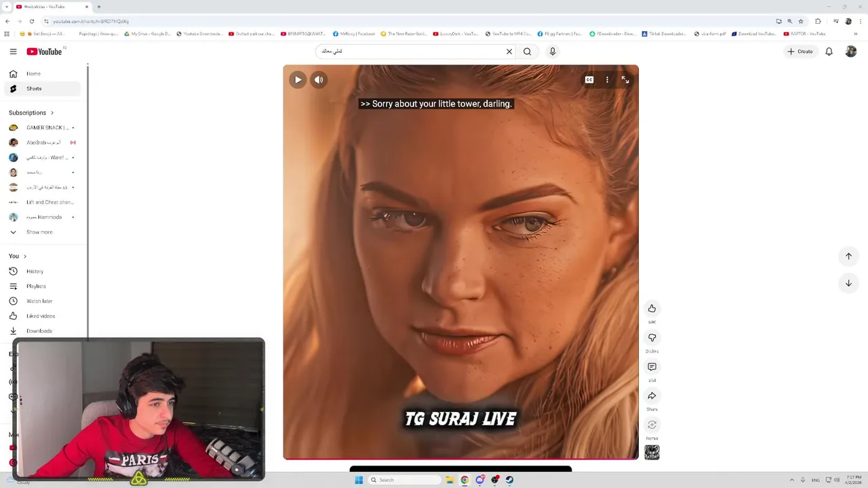Open Liked videos in the sidebar
This screenshot has width=868, height=488.
pos(42,316)
